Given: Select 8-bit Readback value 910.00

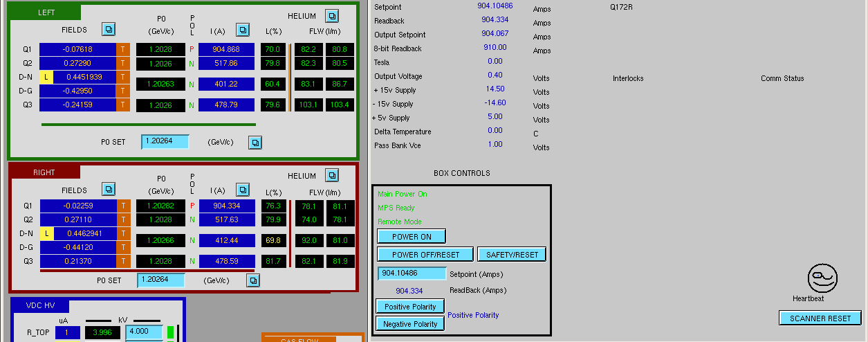Looking at the screenshot, I should 495,47.
